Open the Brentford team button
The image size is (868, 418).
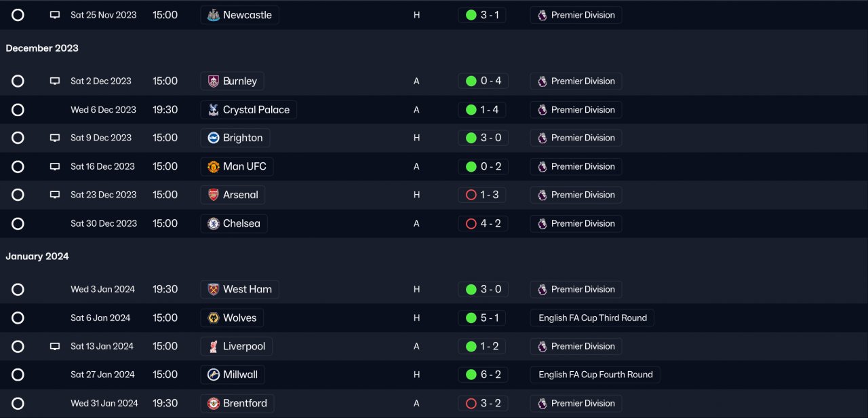point(237,404)
